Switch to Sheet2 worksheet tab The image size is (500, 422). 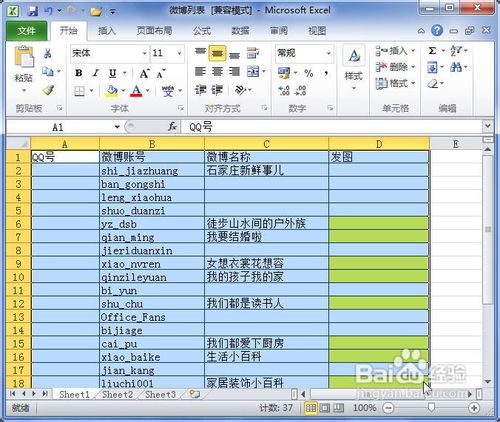(x=117, y=395)
